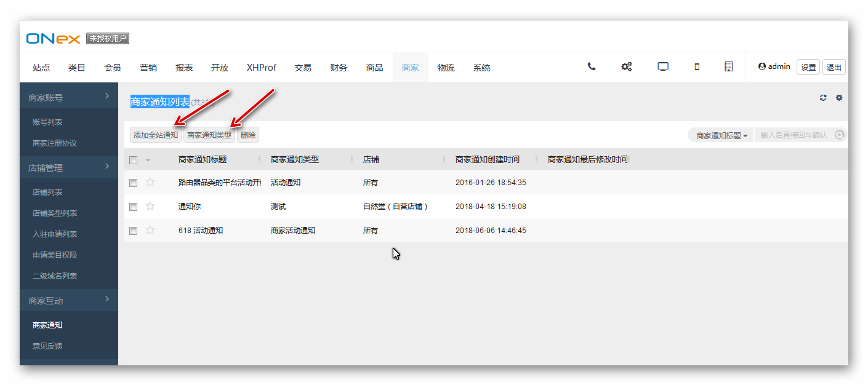
Task: Select the 商家 menu tab
Action: [x=411, y=68]
